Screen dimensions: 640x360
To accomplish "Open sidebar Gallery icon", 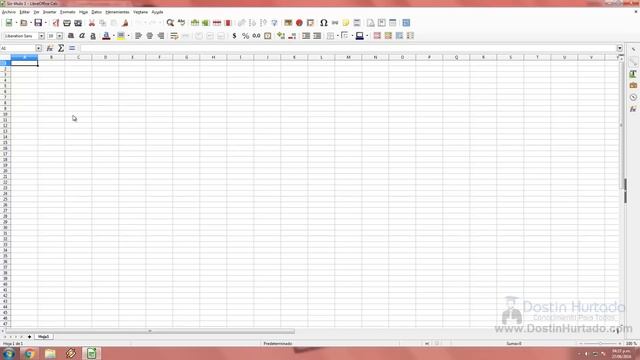I will (x=633, y=85).
